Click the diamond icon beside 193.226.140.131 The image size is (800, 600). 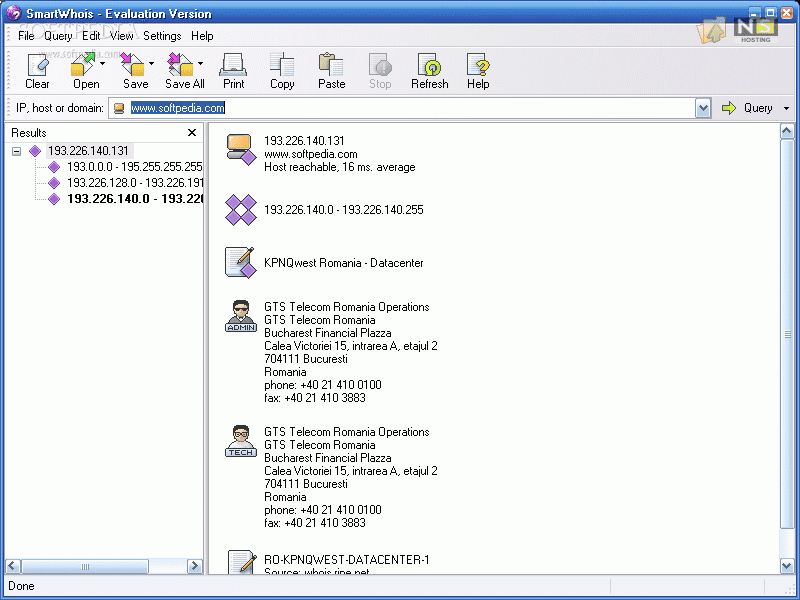35,151
